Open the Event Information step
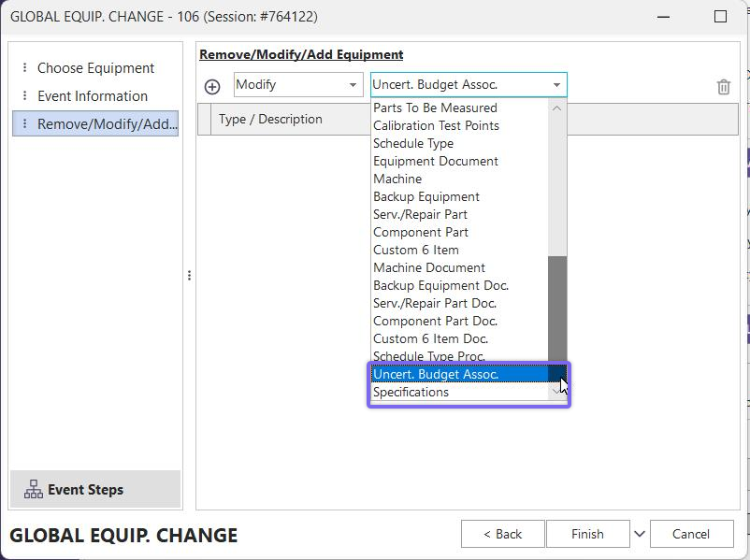Image resolution: width=750 pixels, height=560 pixels. pyautogui.click(x=92, y=96)
